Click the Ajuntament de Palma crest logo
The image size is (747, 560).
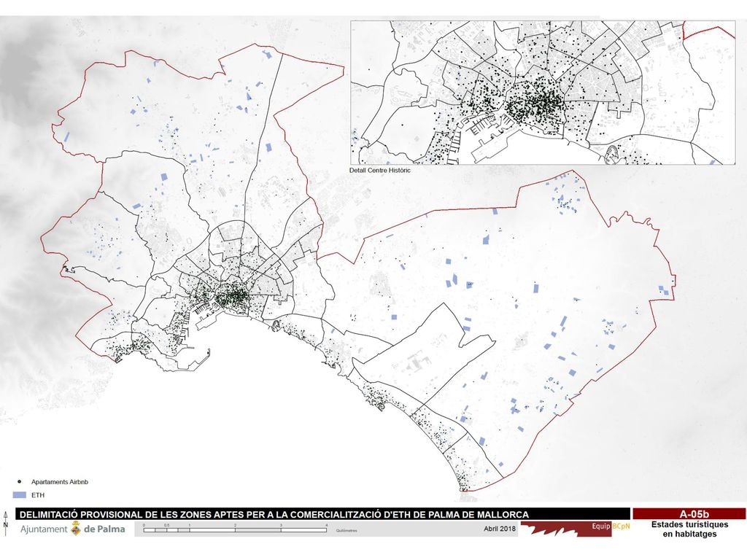click(x=75, y=529)
